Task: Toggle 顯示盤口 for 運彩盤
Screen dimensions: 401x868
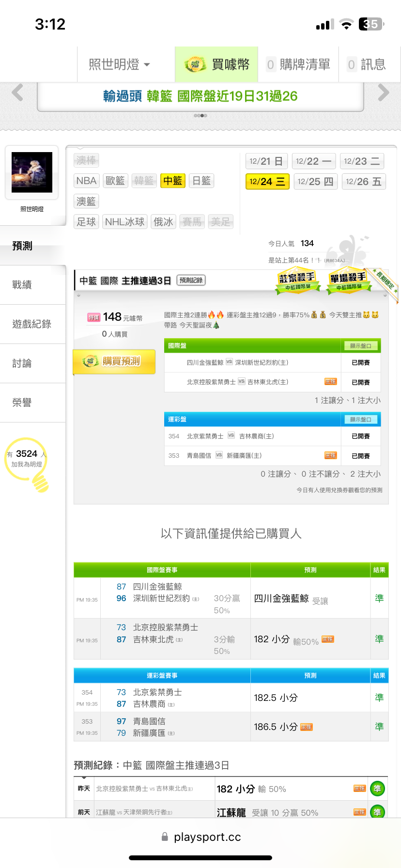Action: 361,419
